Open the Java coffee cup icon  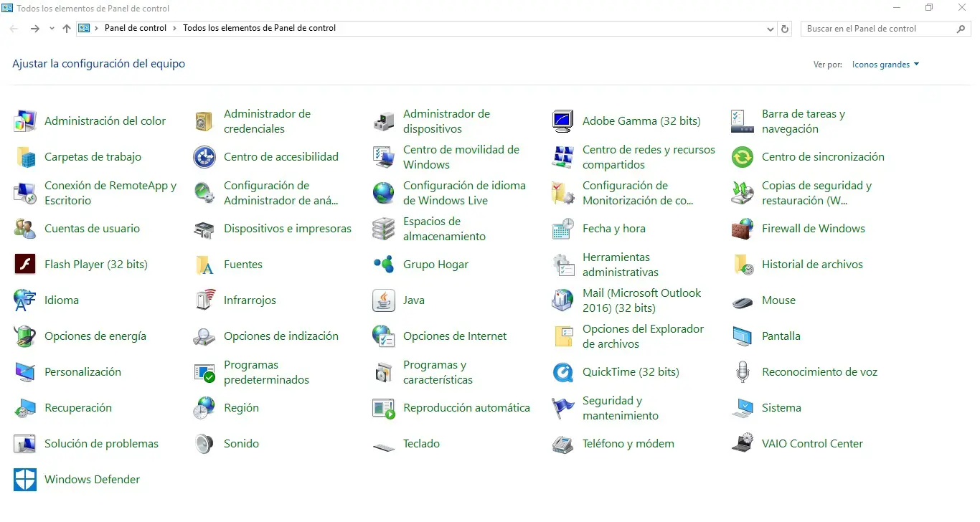pos(384,300)
